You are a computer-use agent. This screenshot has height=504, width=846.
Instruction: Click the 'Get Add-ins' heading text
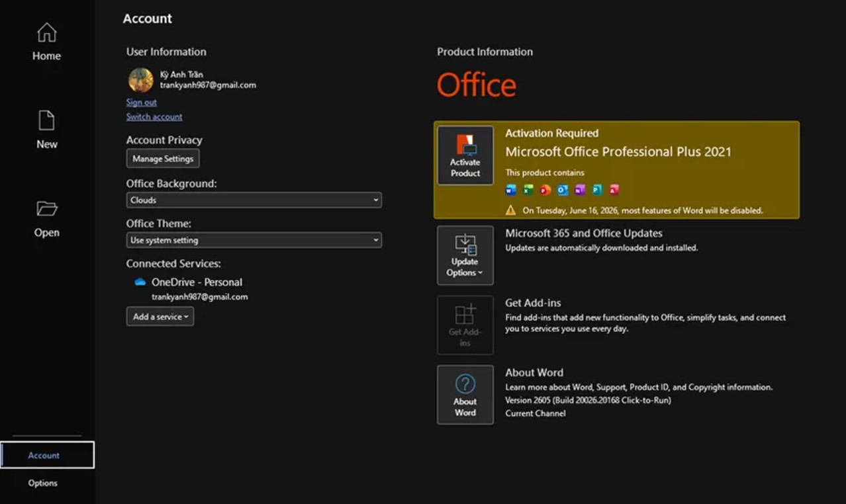coord(533,303)
